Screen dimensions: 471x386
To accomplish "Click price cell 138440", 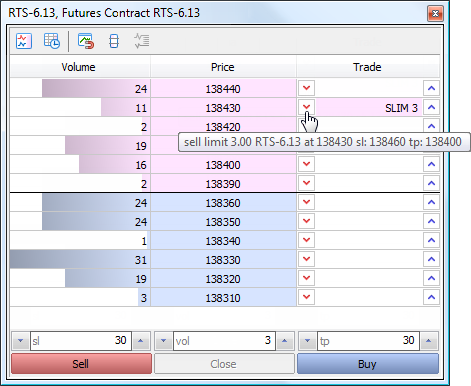I will 223,89.
